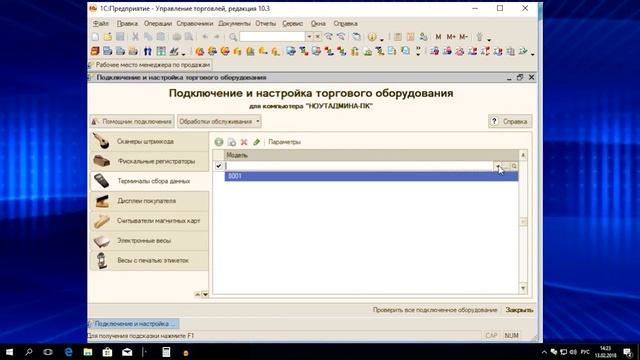Screen dimensions: 640x360
Task: Click the binoculars icon in second toolbar
Action: (148, 51)
